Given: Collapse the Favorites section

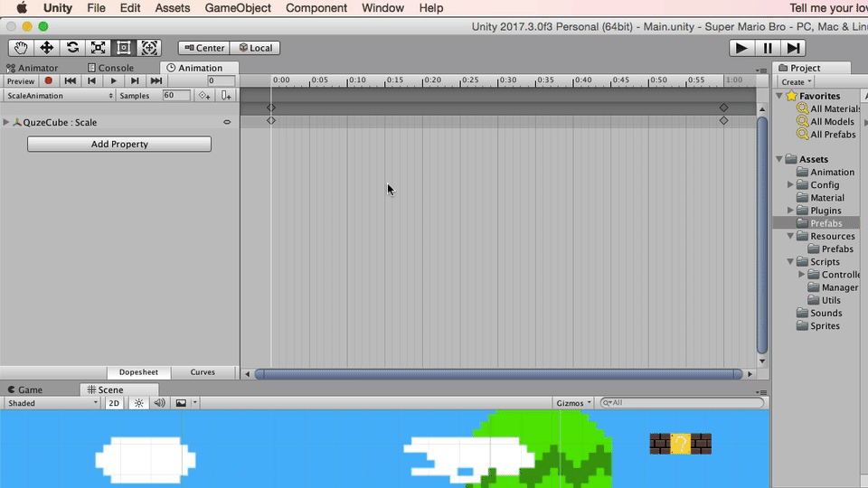Looking at the screenshot, I should pyautogui.click(x=779, y=96).
